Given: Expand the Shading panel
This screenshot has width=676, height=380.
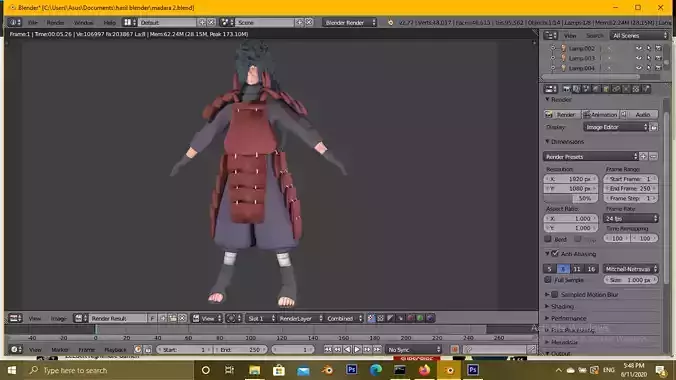Looking at the screenshot, I should click(x=562, y=307).
